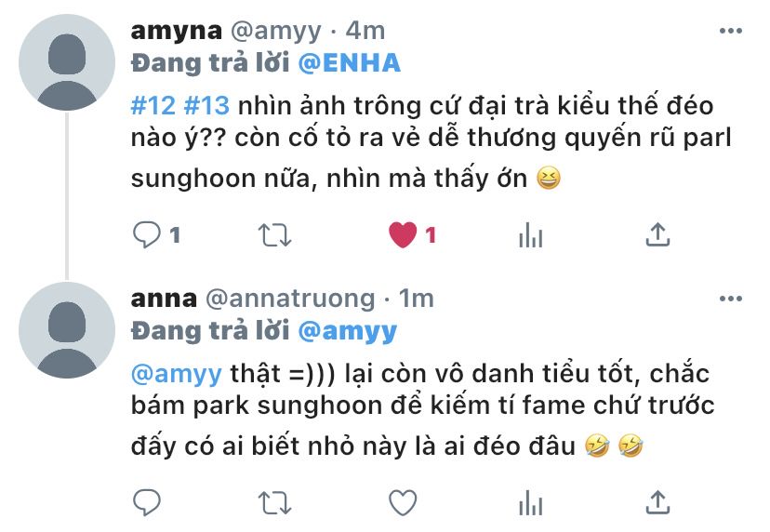Retweet amyna's tweet

[x=274, y=234]
